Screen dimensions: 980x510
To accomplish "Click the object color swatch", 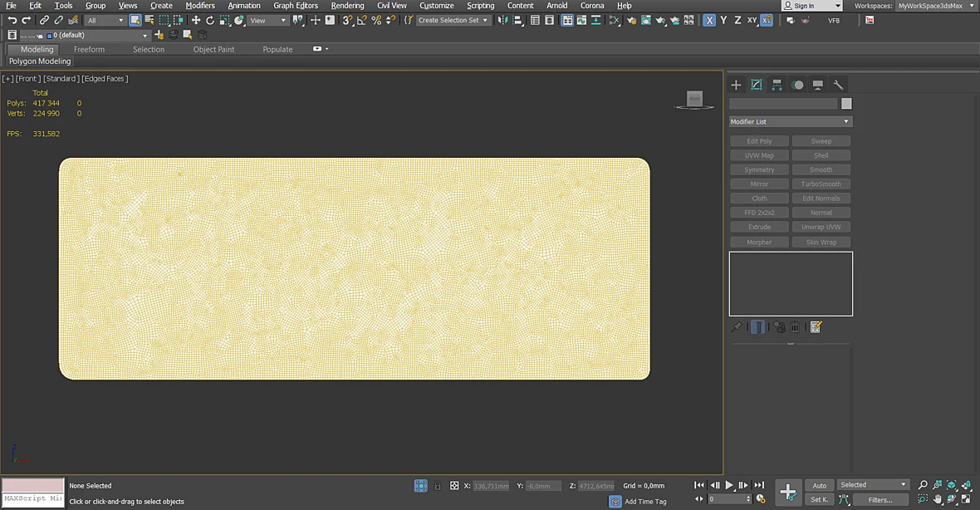I will tap(846, 104).
